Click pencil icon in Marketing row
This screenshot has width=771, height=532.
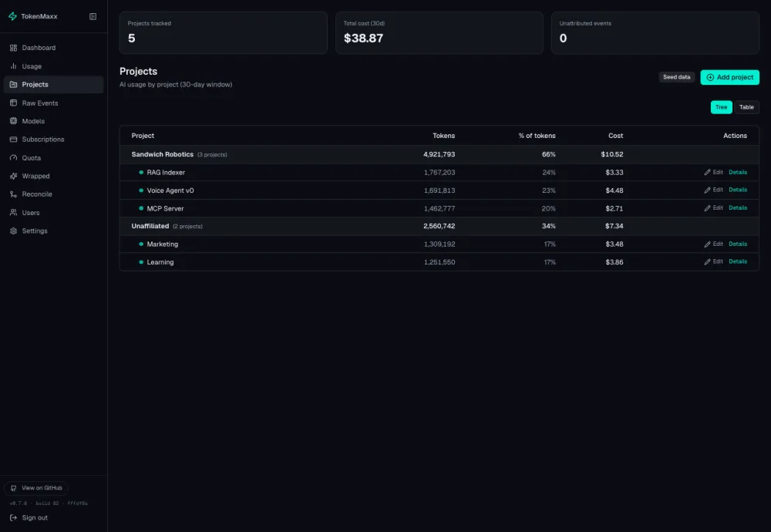pyautogui.click(x=707, y=244)
